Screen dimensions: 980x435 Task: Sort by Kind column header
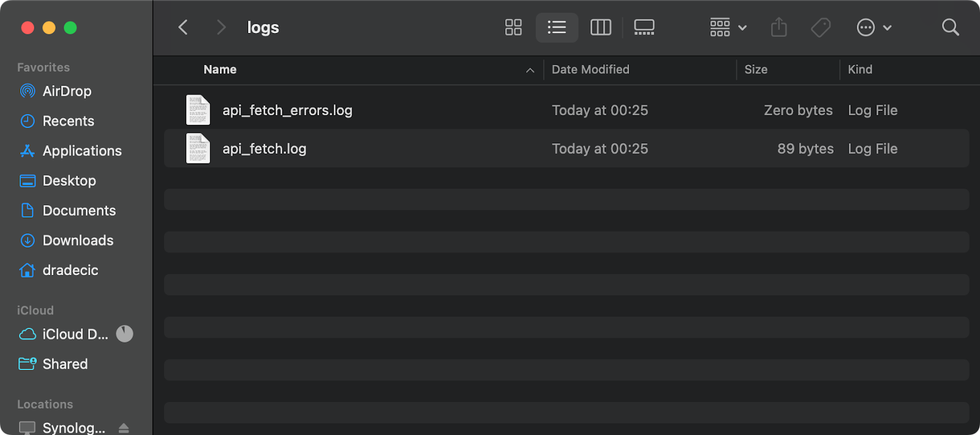[860, 69]
